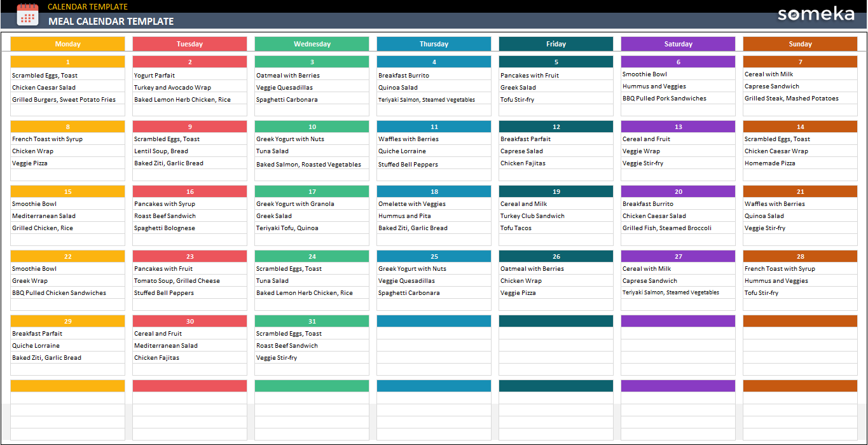Click the Wednesday column header

coord(312,43)
